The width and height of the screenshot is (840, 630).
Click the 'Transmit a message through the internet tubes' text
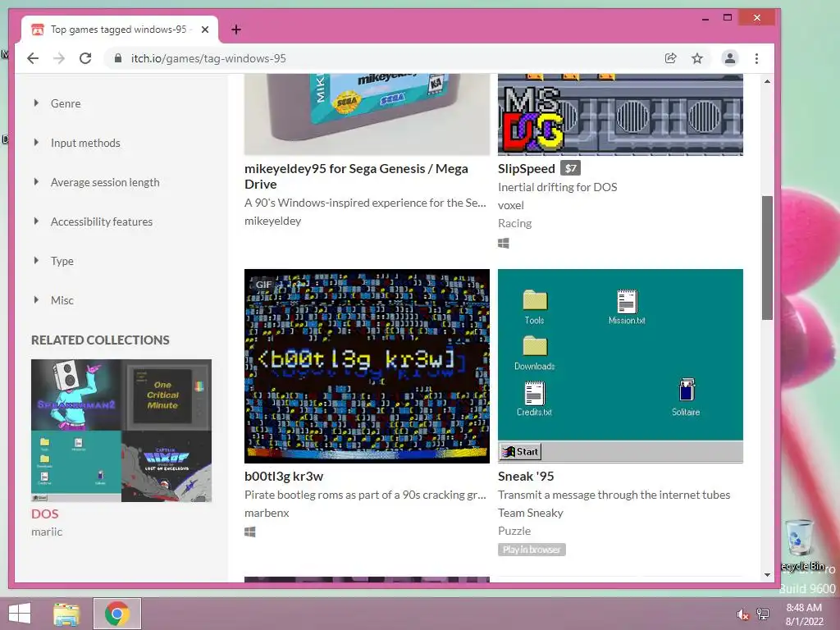click(614, 495)
